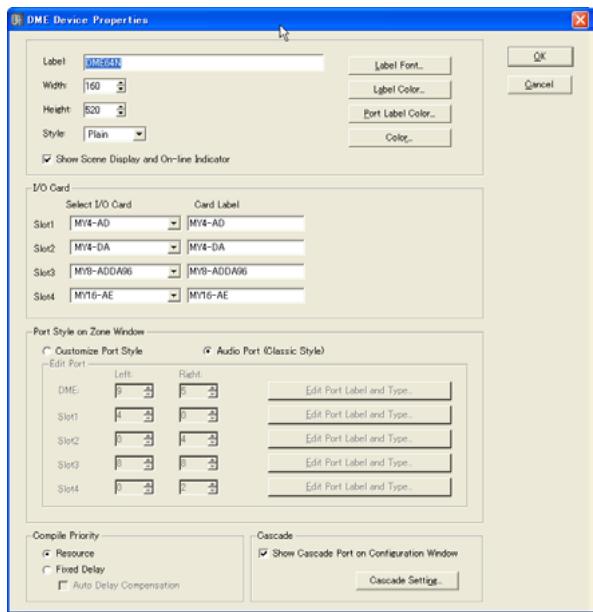Open the Cascade Setting dialog
The image size is (593, 612).
407,581
